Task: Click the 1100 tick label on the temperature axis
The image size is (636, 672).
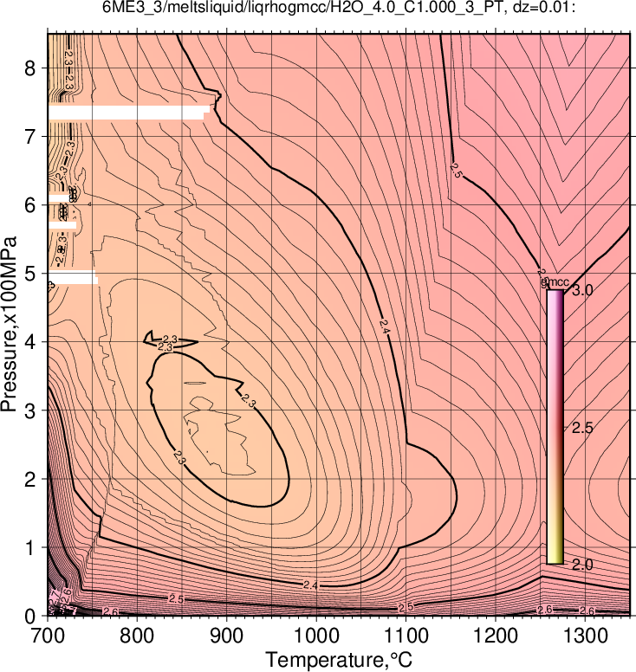Action: pyautogui.click(x=406, y=636)
